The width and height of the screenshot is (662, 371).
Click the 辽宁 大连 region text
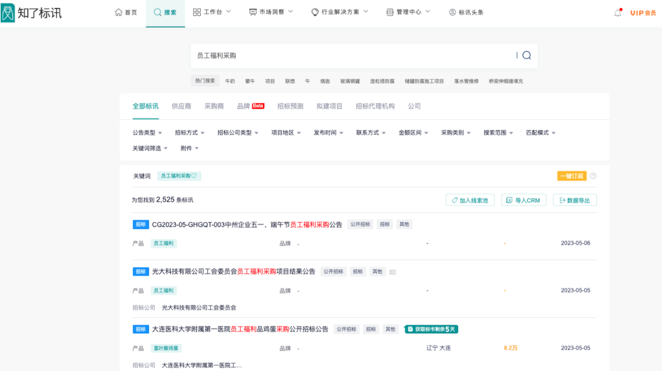coord(438,348)
